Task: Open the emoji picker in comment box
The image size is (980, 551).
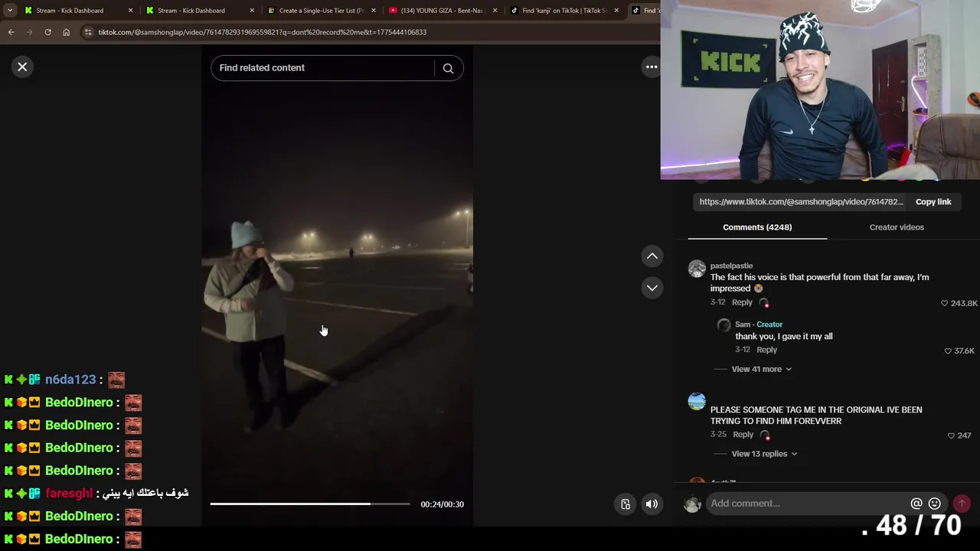Action: pyautogui.click(x=935, y=504)
